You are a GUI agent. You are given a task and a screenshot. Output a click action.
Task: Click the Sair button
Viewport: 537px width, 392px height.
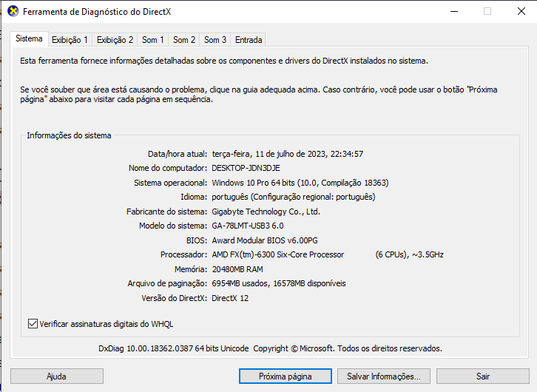click(482, 376)
